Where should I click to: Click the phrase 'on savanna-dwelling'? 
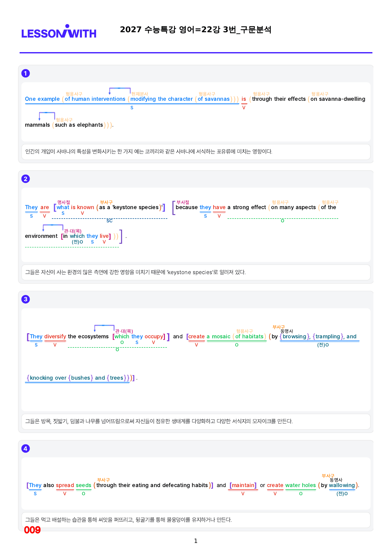338,99
